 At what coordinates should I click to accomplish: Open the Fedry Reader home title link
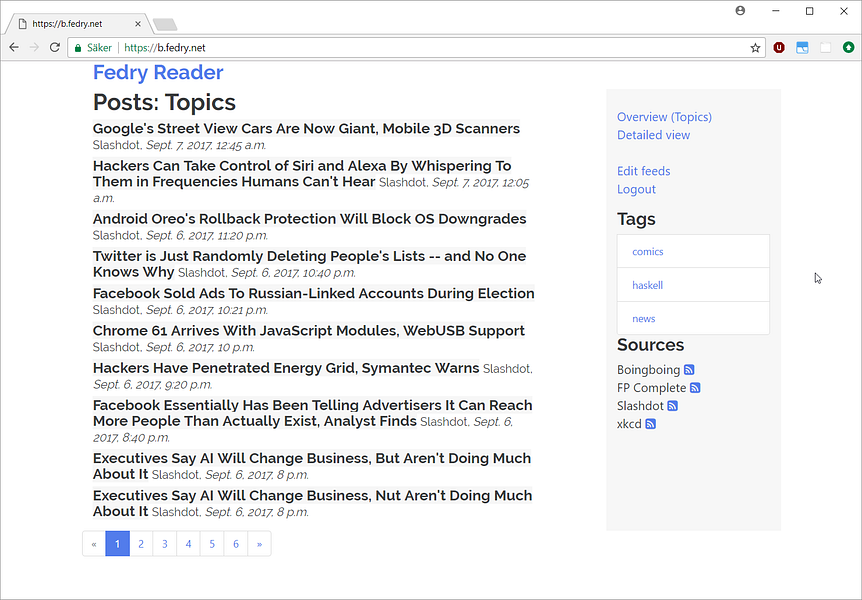(x=158, y=72)
